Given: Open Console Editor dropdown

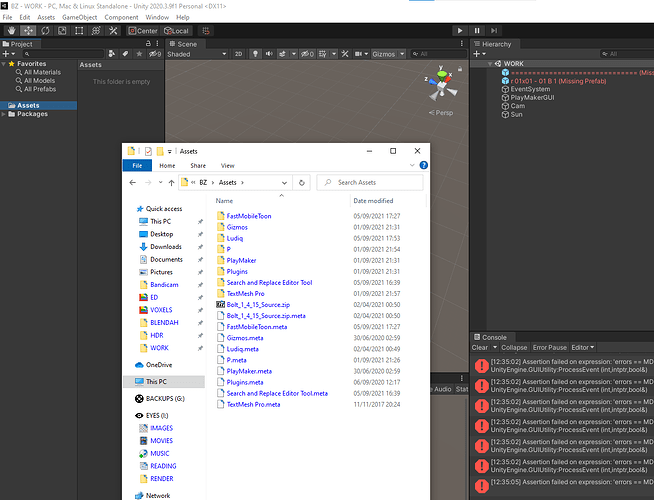Looking at the screenshot, I should 583,347.
